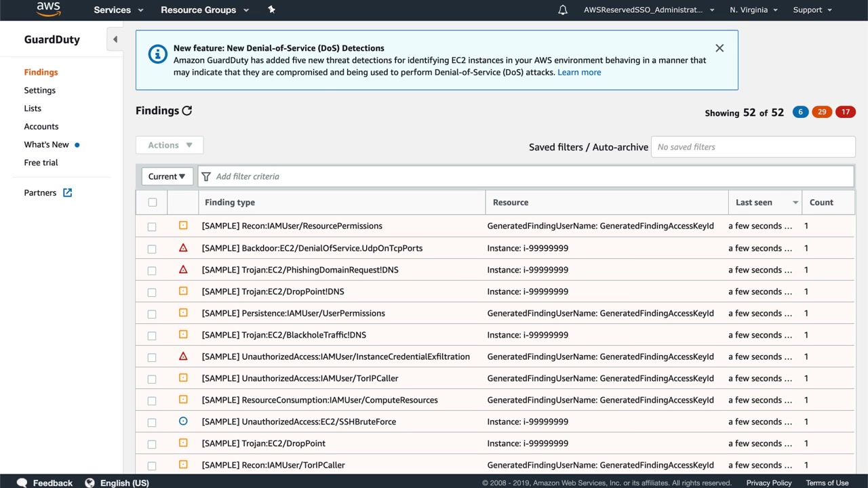Select the checkbox for the TorIPCaller UnauthorizedAccess finding
868x488 pixels.
tap(152, 379)
